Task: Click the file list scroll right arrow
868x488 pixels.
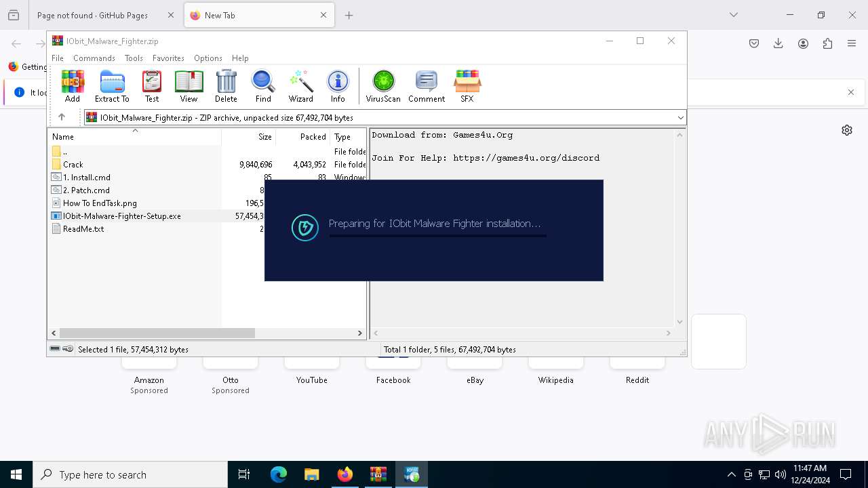Action: (360, 333)
